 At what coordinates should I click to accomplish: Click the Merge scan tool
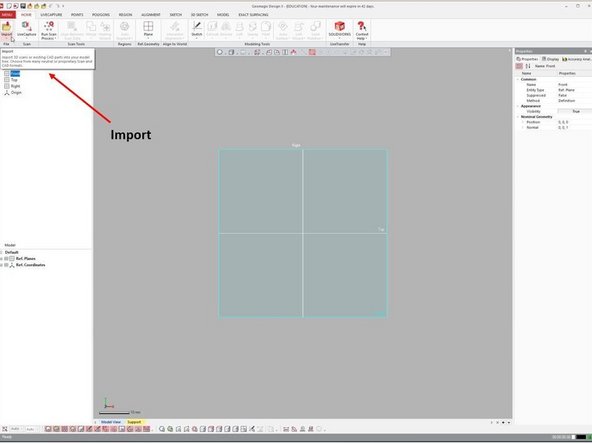[x=91, y=29]
